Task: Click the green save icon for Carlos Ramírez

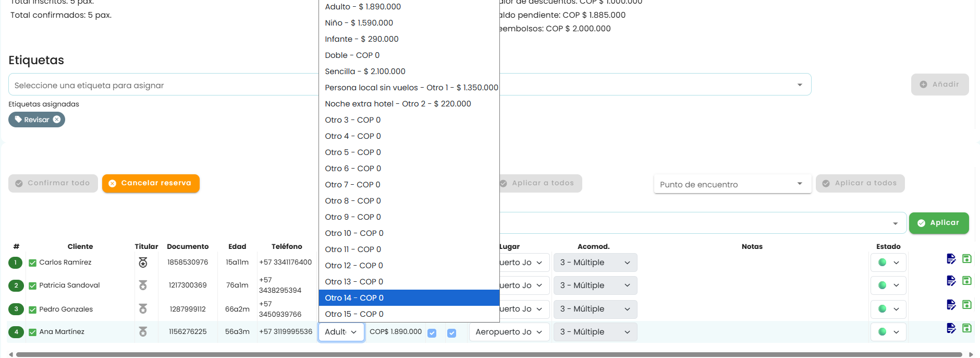Action: click(967, 258)
